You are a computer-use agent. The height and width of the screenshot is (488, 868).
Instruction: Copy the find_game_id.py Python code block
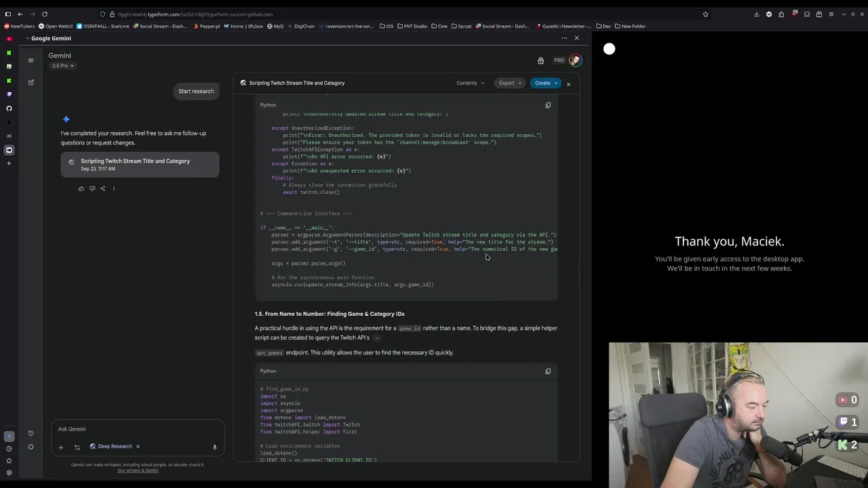tap(548, 371)
